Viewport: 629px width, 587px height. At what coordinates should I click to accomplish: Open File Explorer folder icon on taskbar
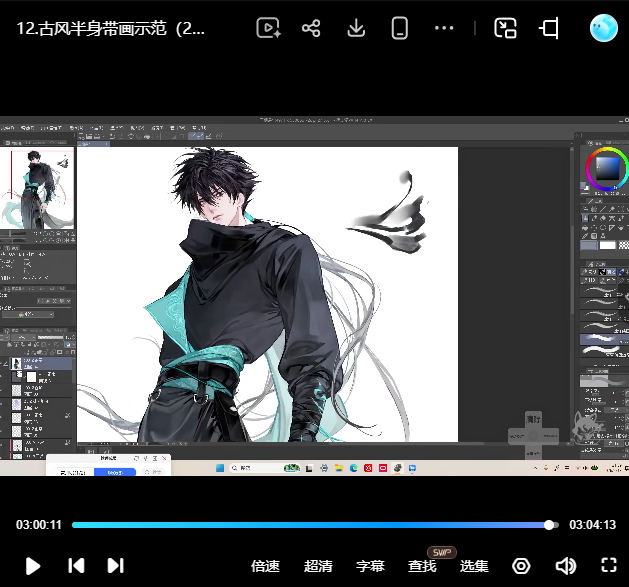[339, 468]
